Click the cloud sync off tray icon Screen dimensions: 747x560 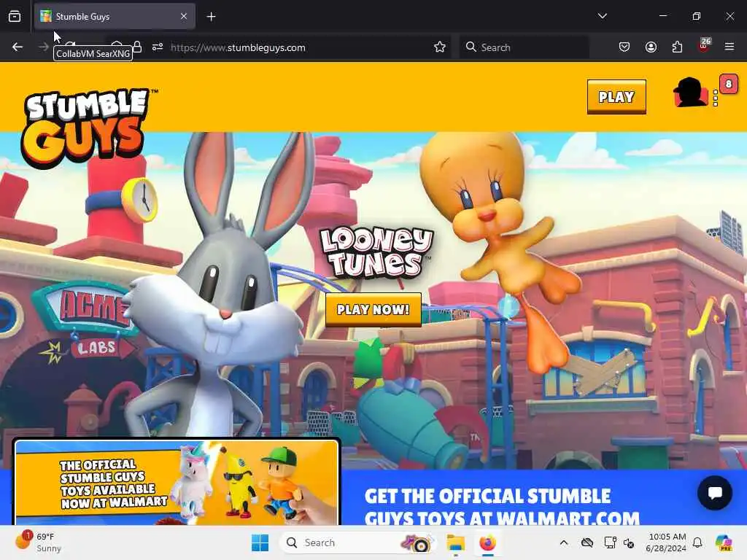(x=587, y=542)
